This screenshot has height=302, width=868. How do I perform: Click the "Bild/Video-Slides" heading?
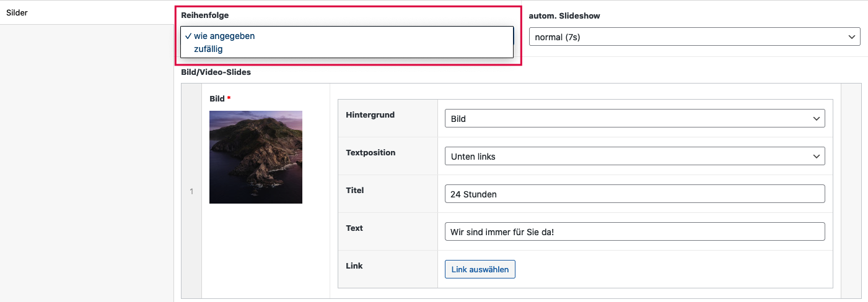(x=216, y=72)
